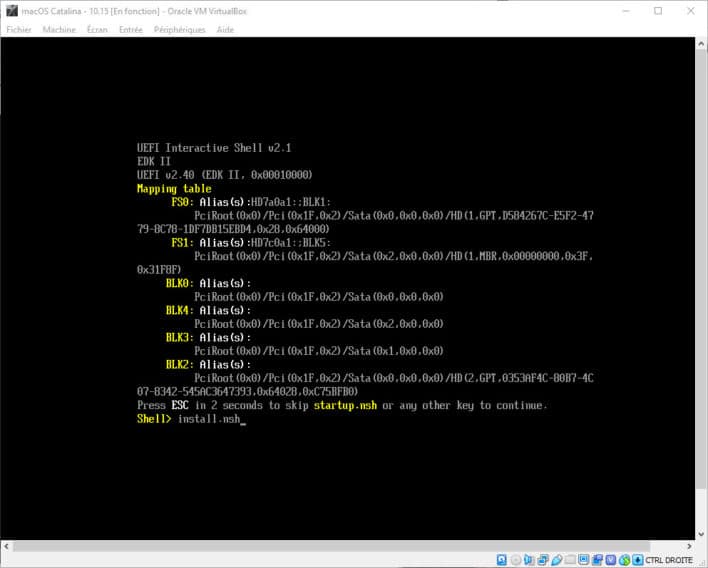Click the 'FS1:' mapping label
Screen dimensions: 708x568
point(182,243)
